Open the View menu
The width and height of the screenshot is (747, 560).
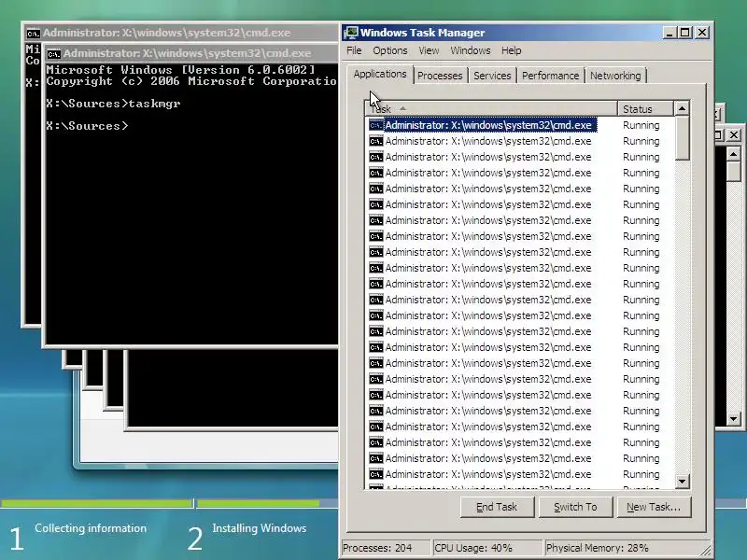(x=429, y=50)
